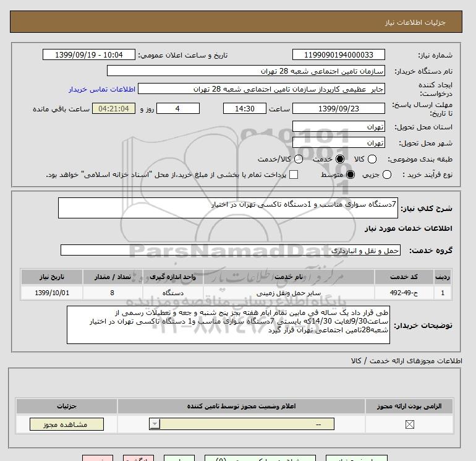Click the کد خدمت column header
The height and width of the screenshot is (461, 476).
[404, 277]
